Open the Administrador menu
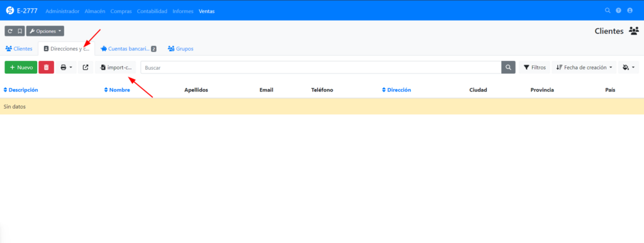 (62, 11)
